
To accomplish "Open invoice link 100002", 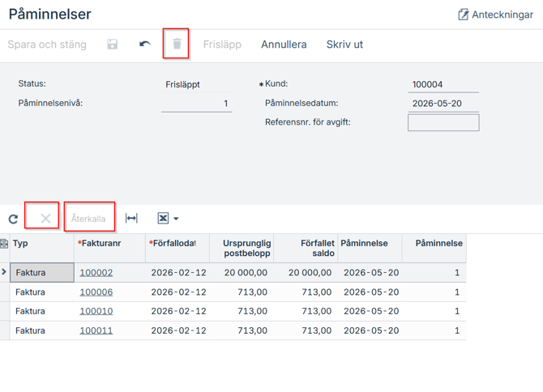I will pyautogui.click(x=96, y=273).
